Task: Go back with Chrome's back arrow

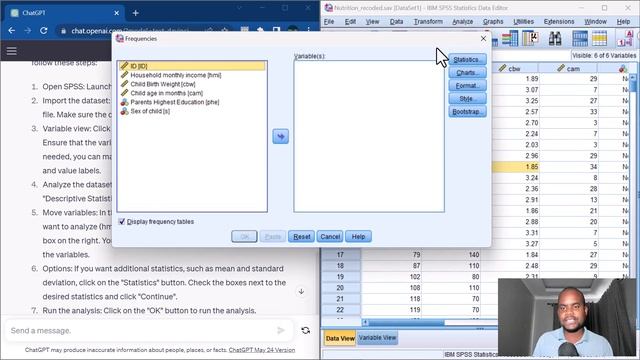Action: pyautogui.click(x=11, y=31)
